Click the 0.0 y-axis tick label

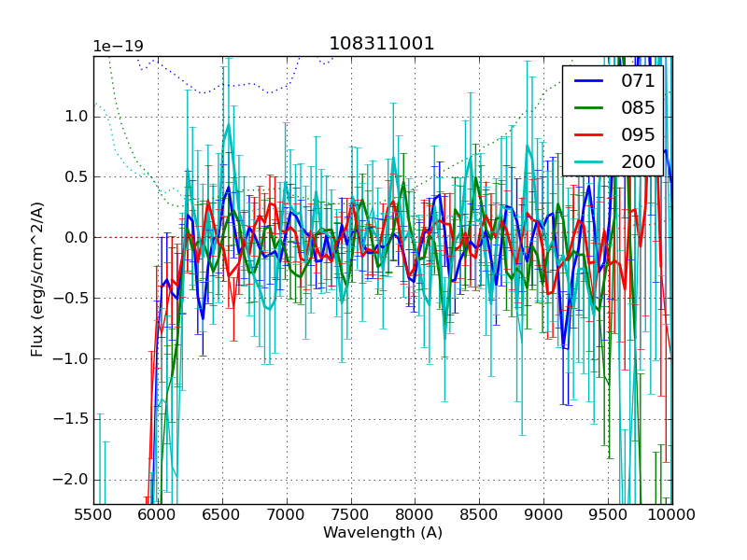click(74, 237)
